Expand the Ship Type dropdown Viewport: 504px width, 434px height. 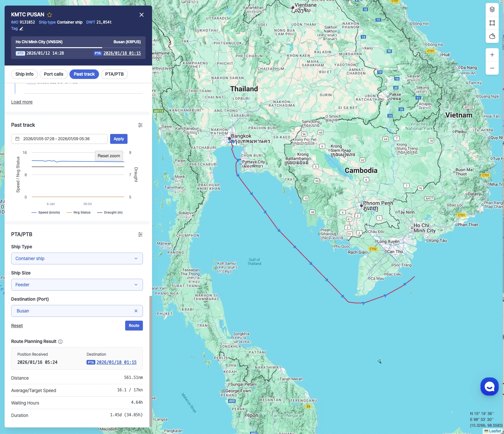(77, 258)
